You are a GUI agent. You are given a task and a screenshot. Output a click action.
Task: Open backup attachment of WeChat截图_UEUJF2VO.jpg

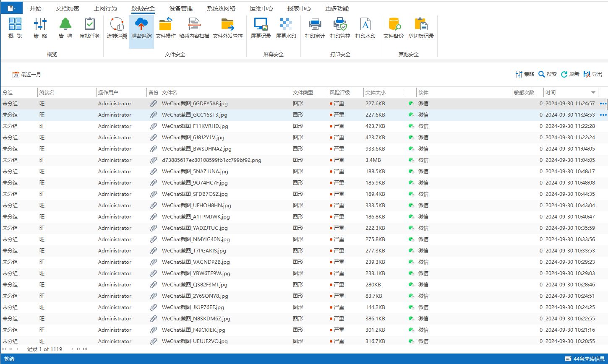point(154,341)
